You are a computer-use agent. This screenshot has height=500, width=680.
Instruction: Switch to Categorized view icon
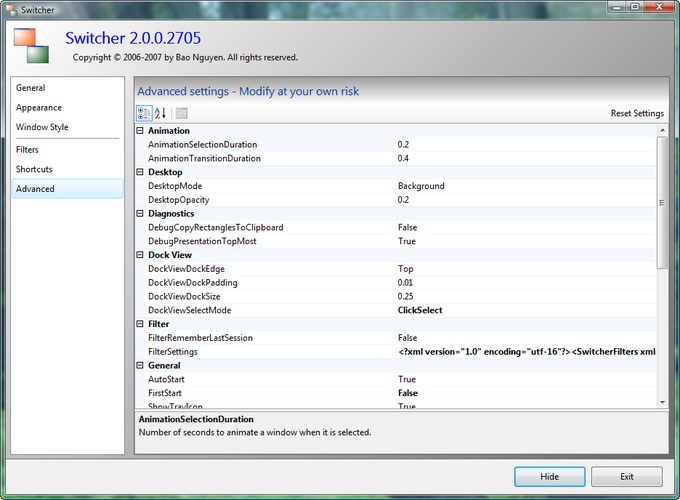click(144, 113)
